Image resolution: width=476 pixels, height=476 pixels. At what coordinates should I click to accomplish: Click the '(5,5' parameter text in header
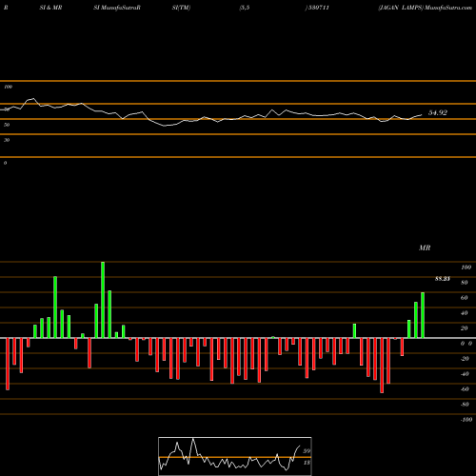tap(245, 8)
